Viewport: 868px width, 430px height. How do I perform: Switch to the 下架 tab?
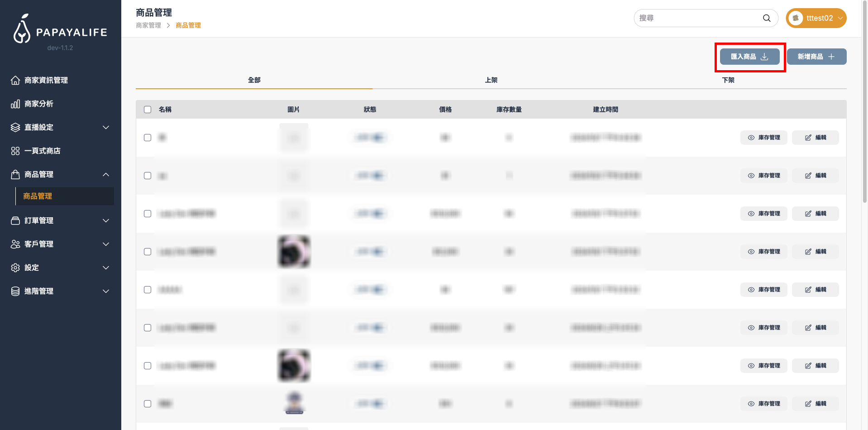[728, 80]
